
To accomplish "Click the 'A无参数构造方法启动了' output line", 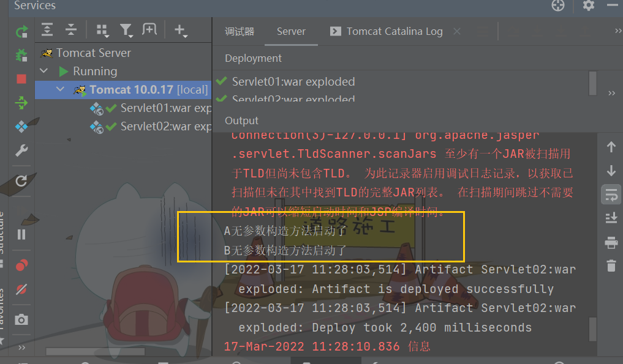I will pos(285,231).
